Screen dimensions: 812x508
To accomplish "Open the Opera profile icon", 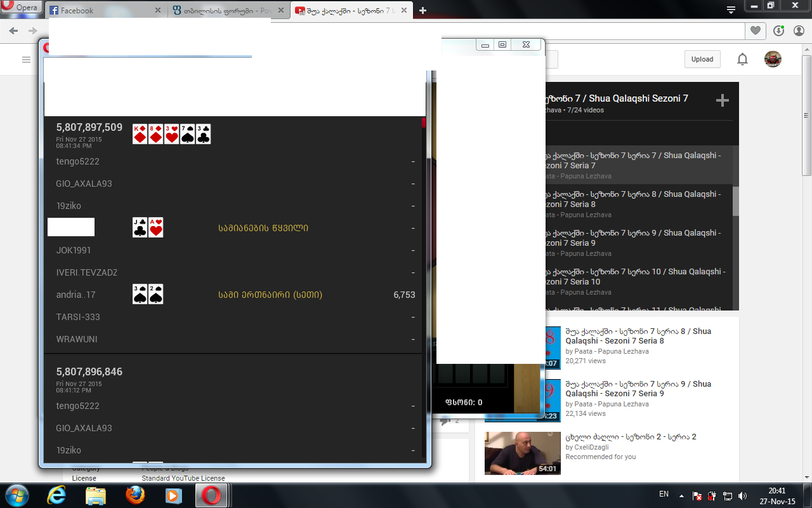I will [798, 30].
